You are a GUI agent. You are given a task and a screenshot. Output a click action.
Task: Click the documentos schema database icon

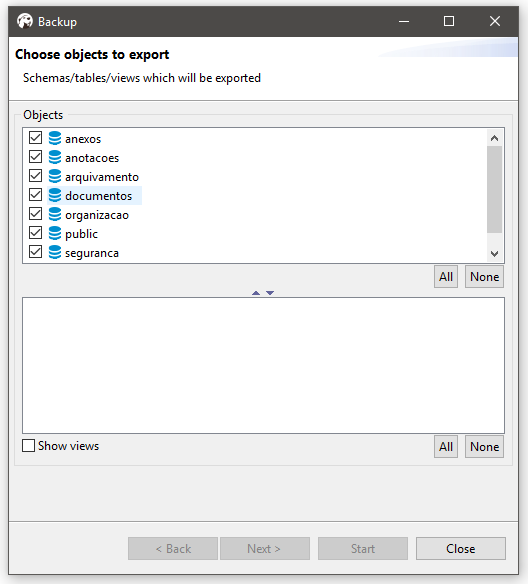click(x=55, y=195)
